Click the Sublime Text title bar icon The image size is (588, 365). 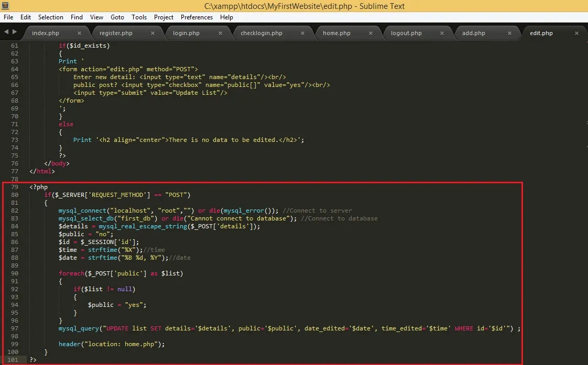pyautogui.click(x=5, y=6)
